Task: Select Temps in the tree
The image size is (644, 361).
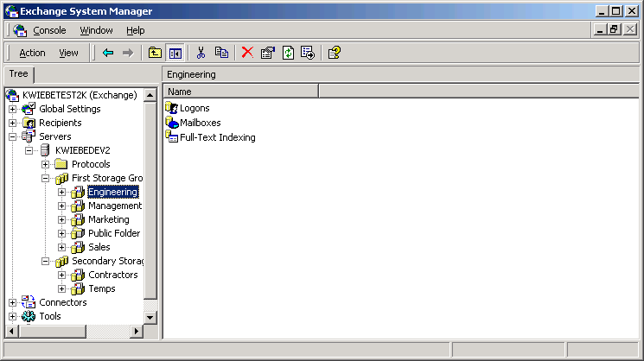Action: [x=102, y=288]
